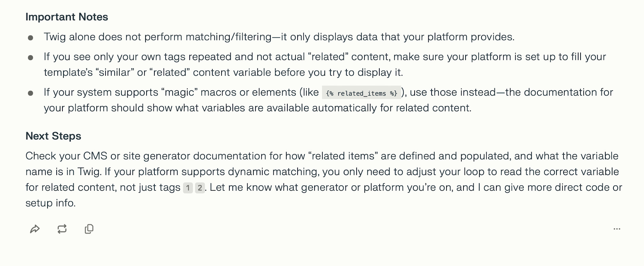Click the bullet dot before "If you see"

coord(31,58)
